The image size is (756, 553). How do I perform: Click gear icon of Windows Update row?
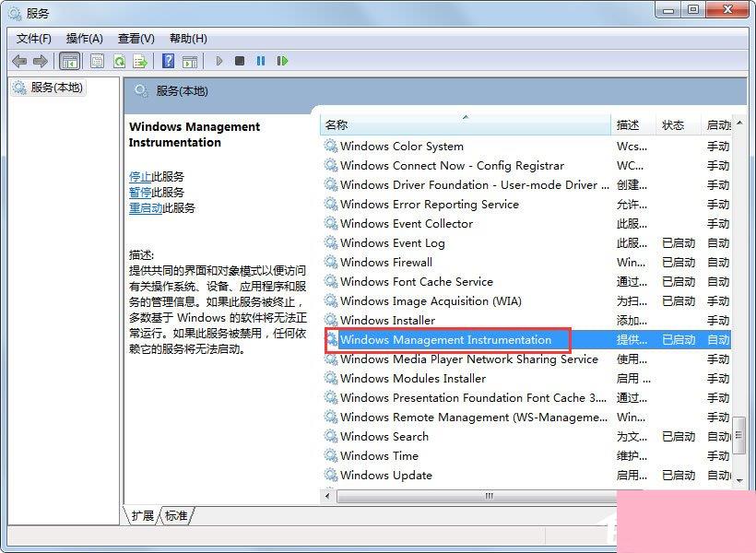click(331, 475)
